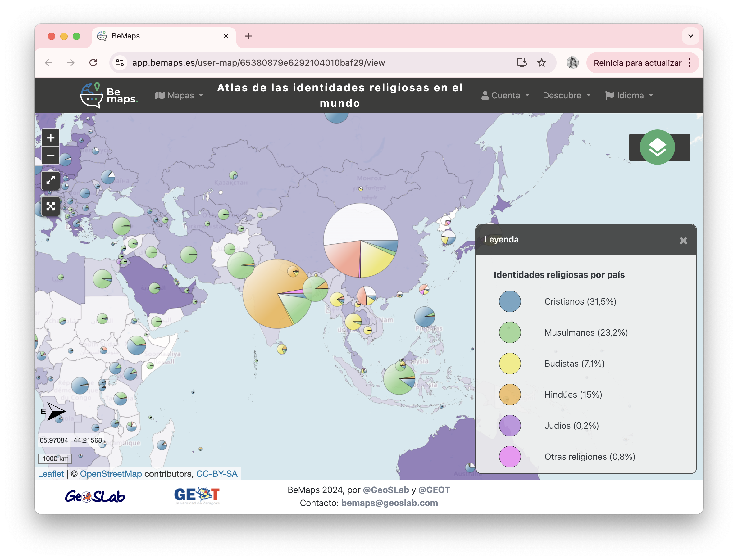Click the Leyenda panel header title
The width and height of the screenshot is (738, 560).
click(x=501, y=239)
